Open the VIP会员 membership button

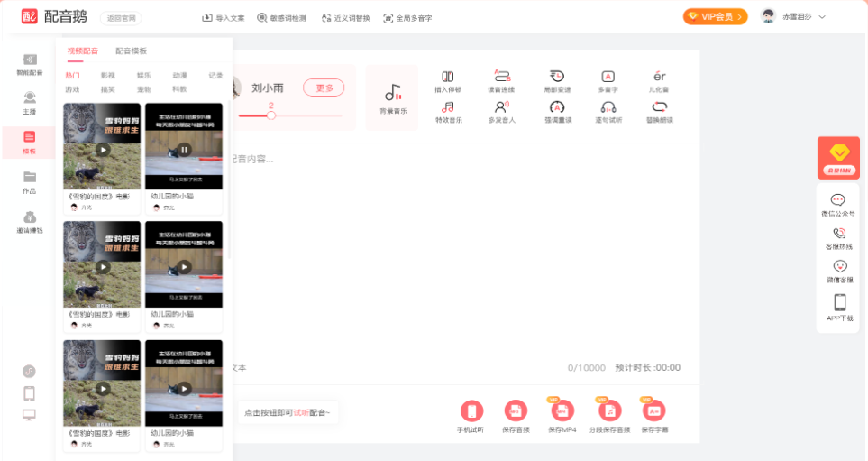715,16
